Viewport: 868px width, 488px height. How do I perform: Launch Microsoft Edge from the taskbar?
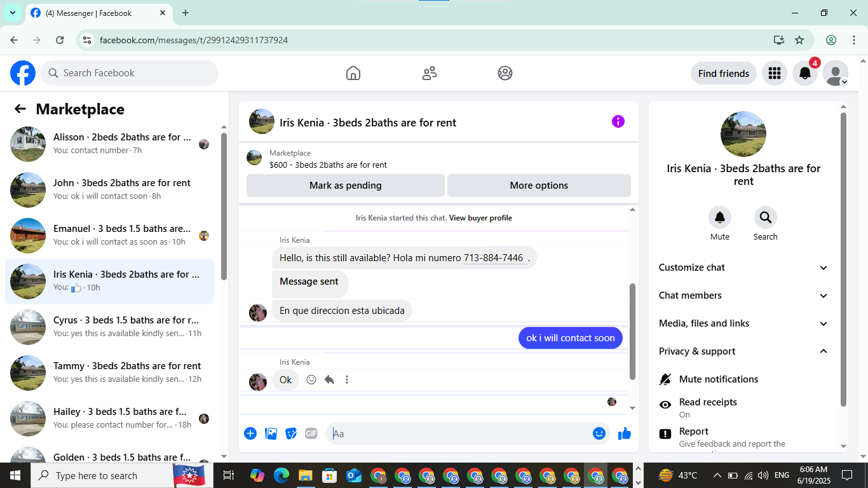click(x=281, y=475)
